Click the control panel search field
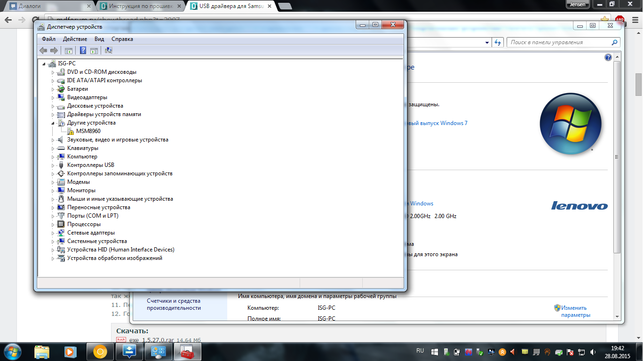The height and width of the screenshot is (361, 644). click(560, 42)
